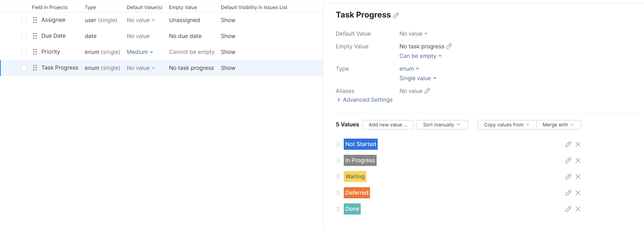Click the orange Deferred color tag

[356, 193]
